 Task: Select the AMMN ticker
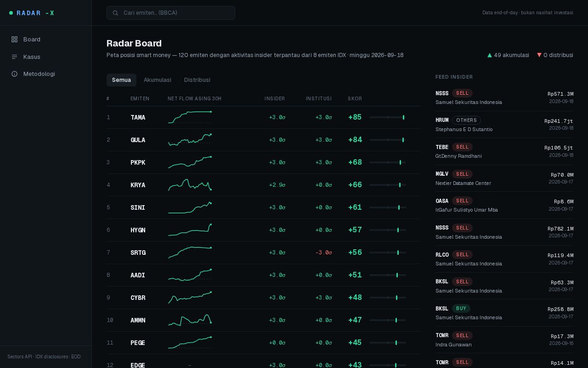tap(138, 320)
